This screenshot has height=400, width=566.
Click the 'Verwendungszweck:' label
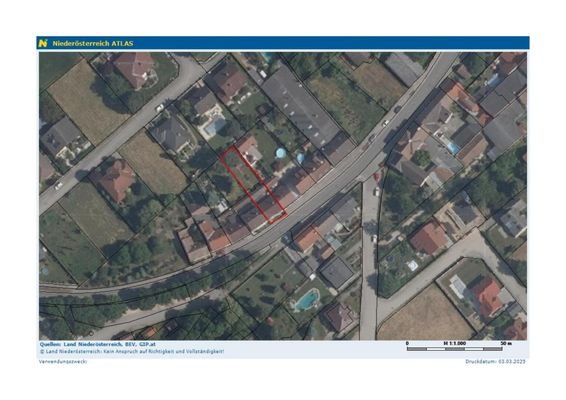tap(63, 361)
